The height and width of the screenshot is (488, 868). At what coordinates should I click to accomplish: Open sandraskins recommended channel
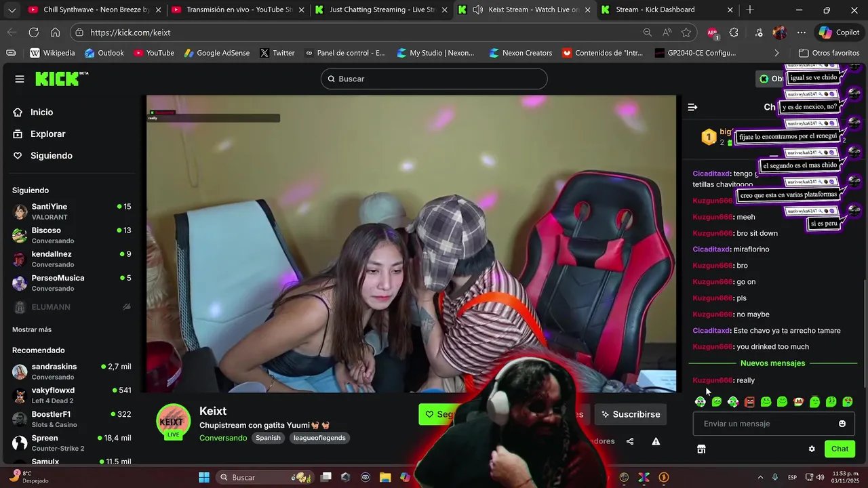[71, 371]
